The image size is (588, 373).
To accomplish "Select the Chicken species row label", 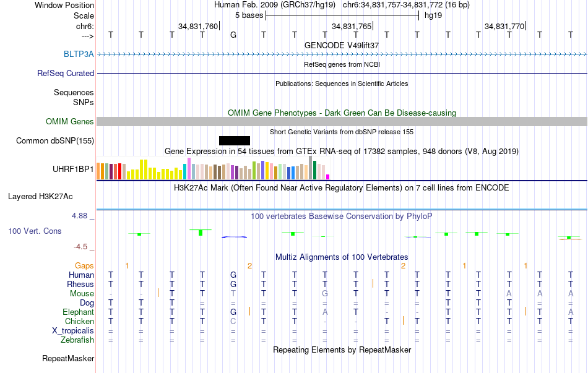I will pos(79,321).
